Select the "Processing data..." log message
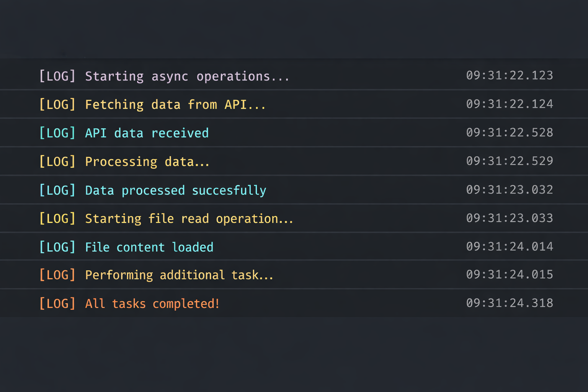Image resolution: width=588 pixels, height=392 pixels. [147, 162]
